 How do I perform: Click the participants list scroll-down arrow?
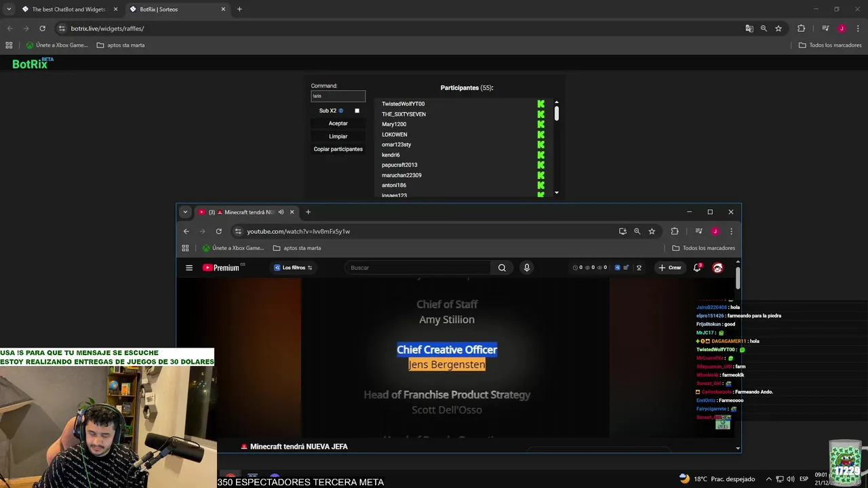(x=557, y=192)
